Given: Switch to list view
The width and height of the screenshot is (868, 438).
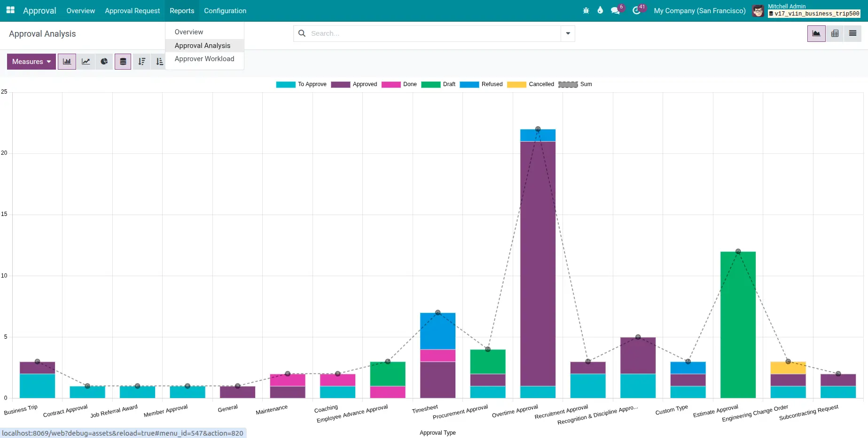Looking at the screenshot, I should tap(852, 33).
